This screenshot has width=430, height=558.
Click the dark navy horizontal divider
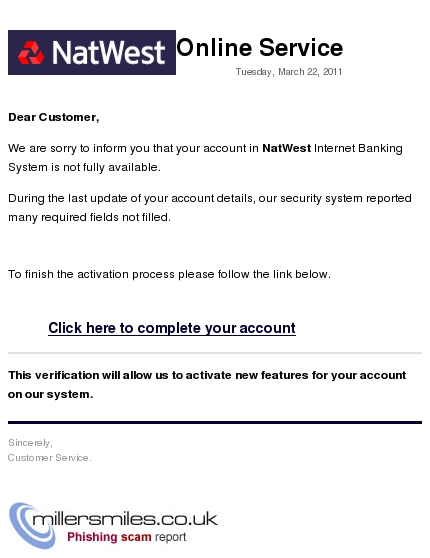(x=215, y=422)
